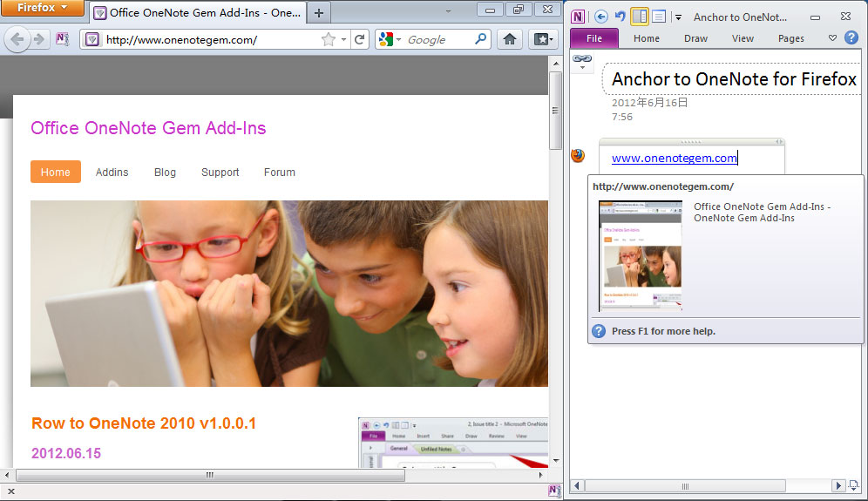Click the Firefox horizontal scrollbar thumb
The height and width of the screenshot is (501, 868).
(x=210, y=475)
